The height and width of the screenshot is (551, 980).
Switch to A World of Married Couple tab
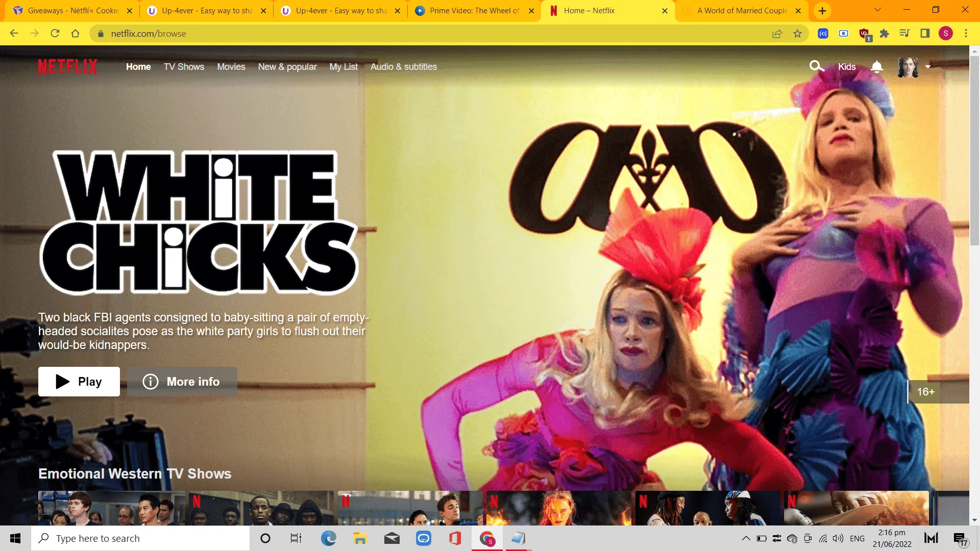coord(742,11)
